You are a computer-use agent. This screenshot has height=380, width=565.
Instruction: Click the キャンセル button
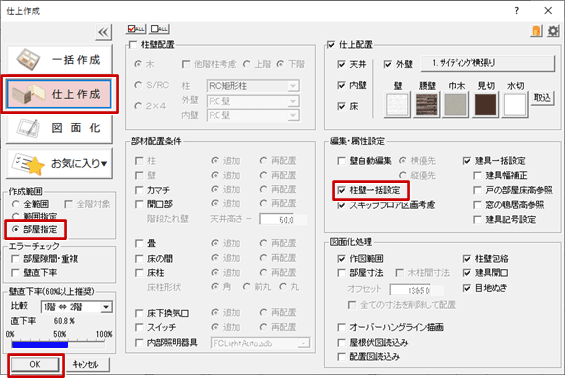(85, 364)
